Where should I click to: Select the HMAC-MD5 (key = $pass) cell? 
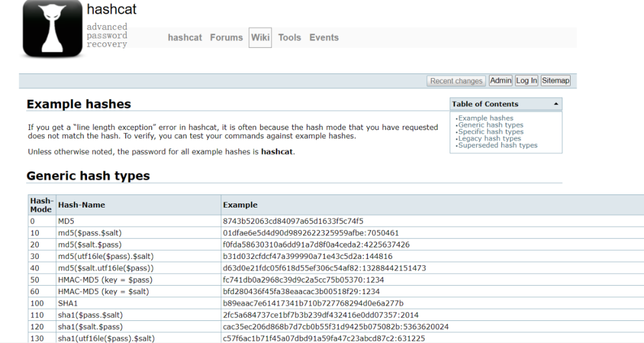[138, 280]
